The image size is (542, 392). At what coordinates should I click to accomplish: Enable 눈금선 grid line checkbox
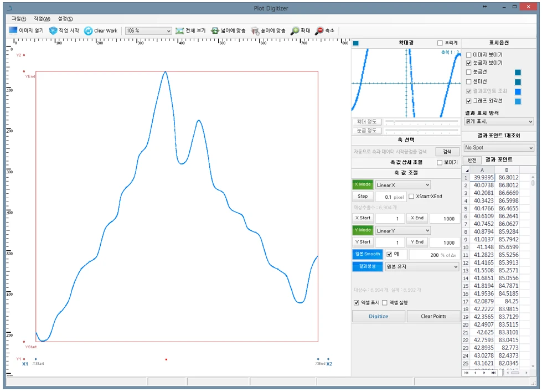point(469,72)
